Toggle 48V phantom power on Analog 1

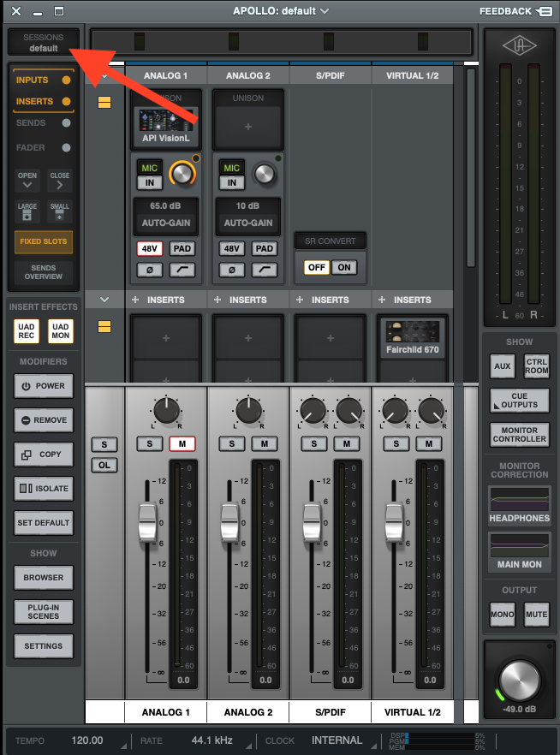click(x=149, y=248)
